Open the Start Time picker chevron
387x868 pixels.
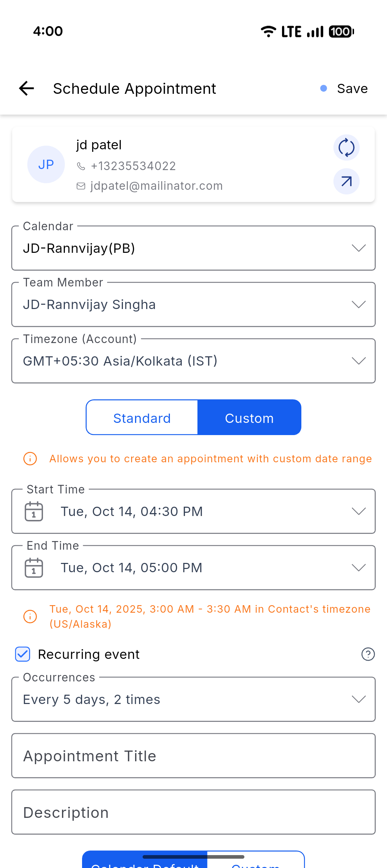358,511
